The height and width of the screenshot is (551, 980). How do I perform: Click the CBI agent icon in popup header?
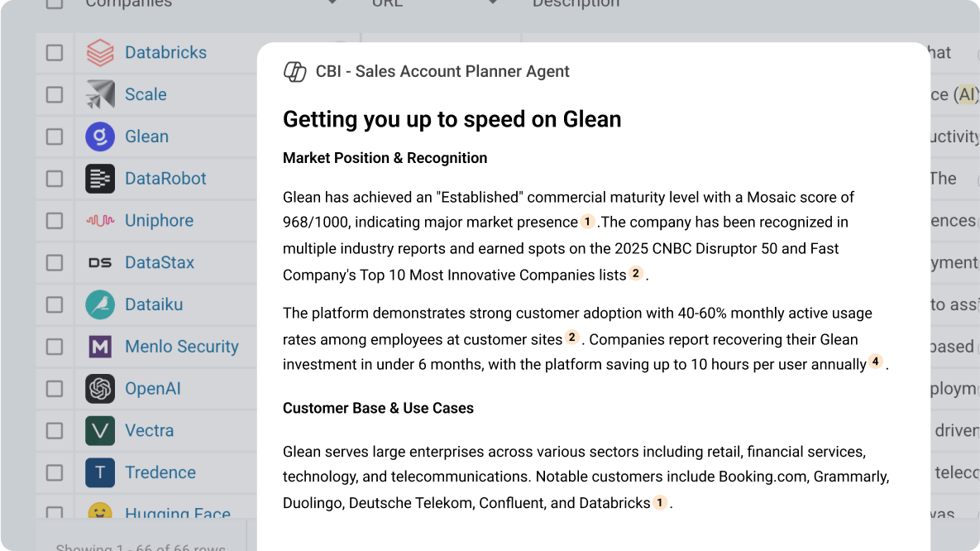click(x=294, y=72)
